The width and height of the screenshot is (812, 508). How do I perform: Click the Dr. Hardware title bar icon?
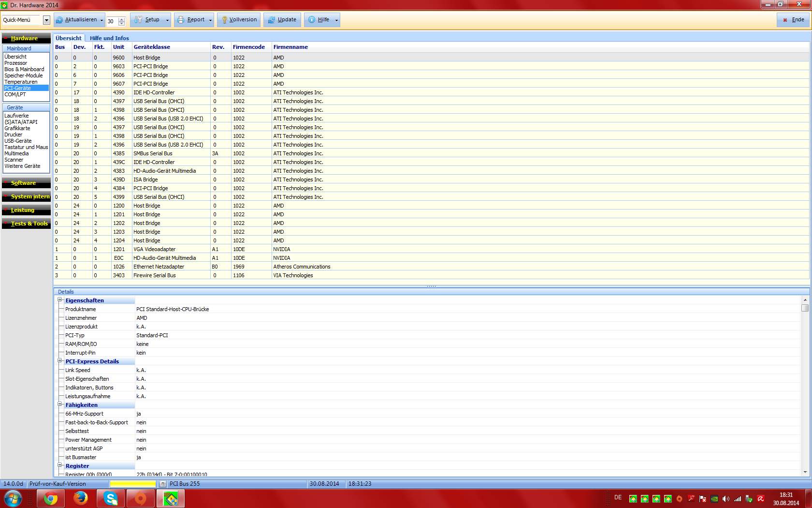(x=4, y=5)
